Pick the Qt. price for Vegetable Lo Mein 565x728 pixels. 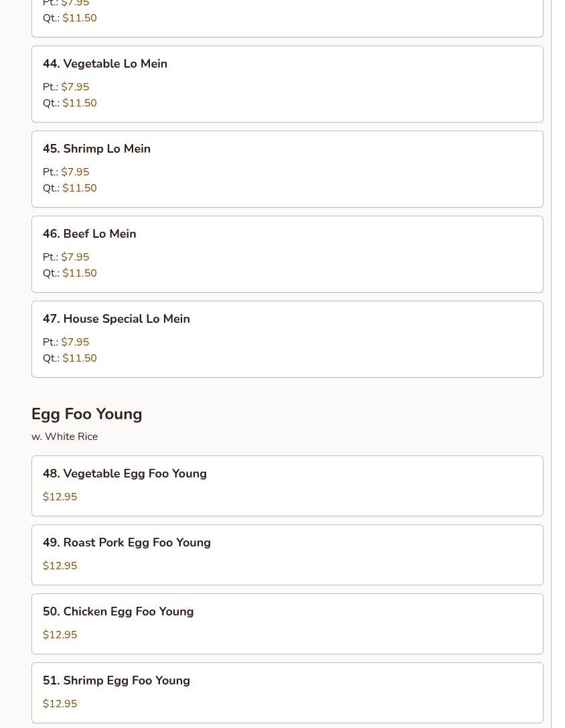pyautogui.click(x=79, y=103)
